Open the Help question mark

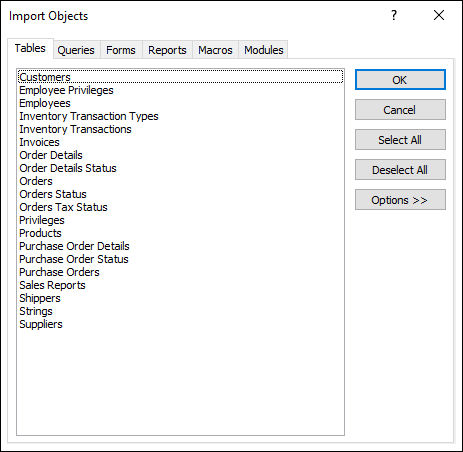(x=394, y=15)
